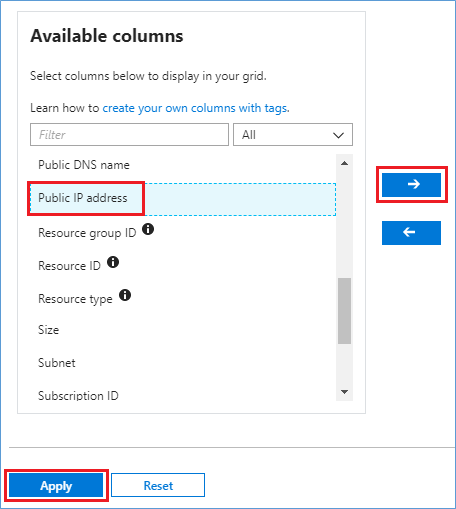Click the chevron in the All dropdown
456x509 pixels.
(338, 135)
